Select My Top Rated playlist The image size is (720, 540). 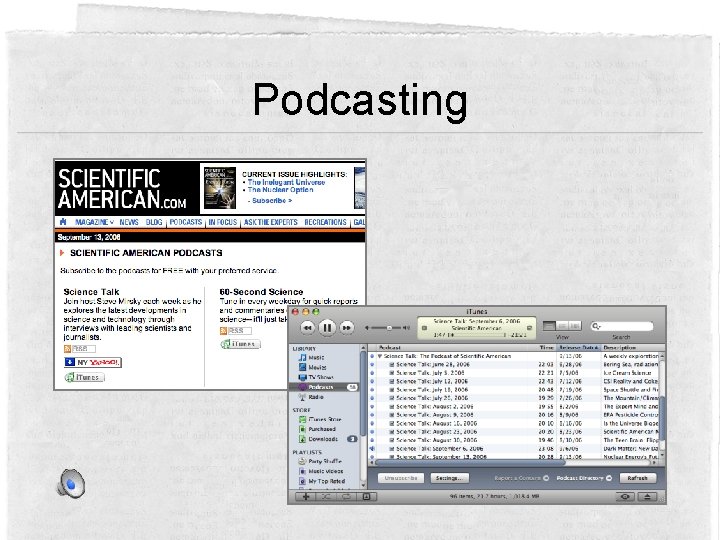click(x=322, y=481)
